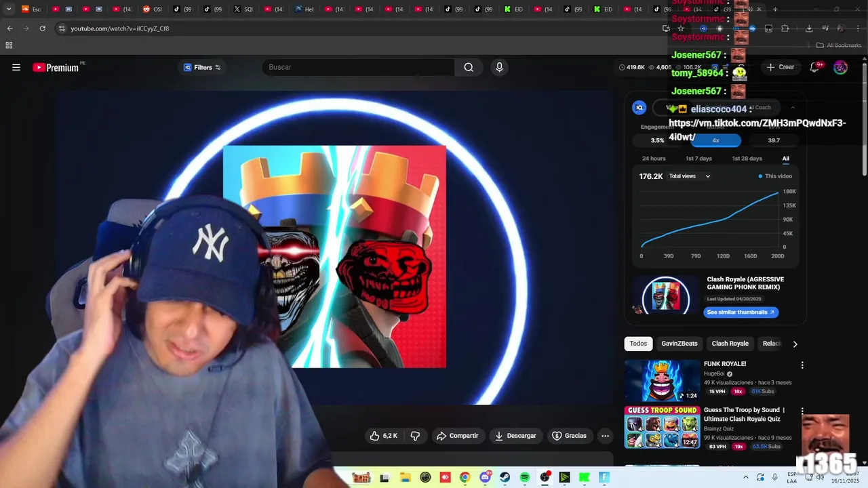
Task: Go back with browser back arrow
Action: click(9, 28)
